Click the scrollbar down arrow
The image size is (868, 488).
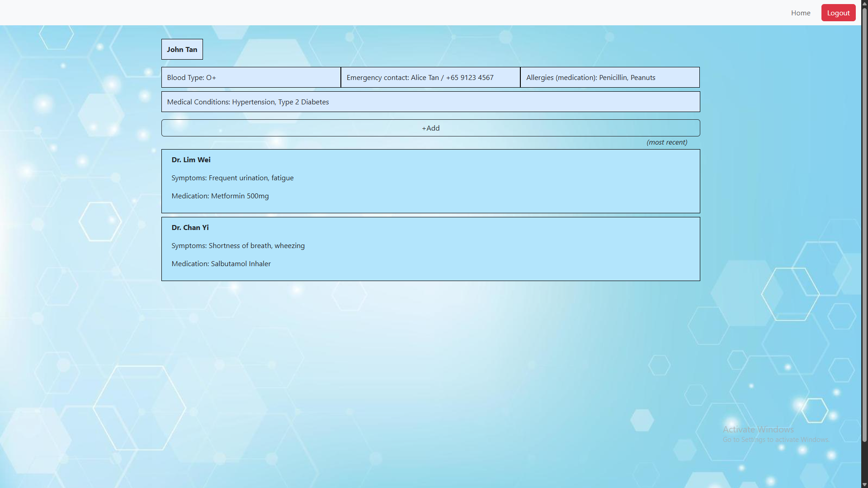tap(864, 484)
